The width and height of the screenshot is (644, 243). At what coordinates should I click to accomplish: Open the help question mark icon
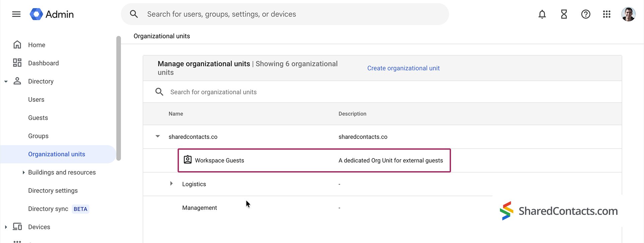coord(586,14)
